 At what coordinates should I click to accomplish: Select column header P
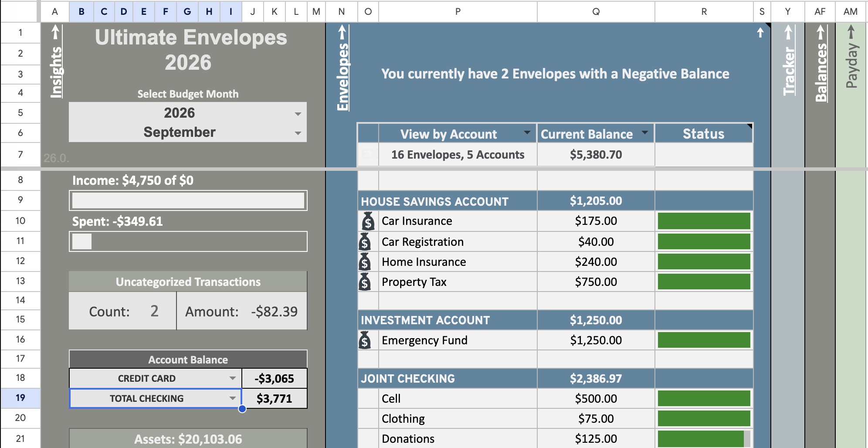click(x=458, y=12)
